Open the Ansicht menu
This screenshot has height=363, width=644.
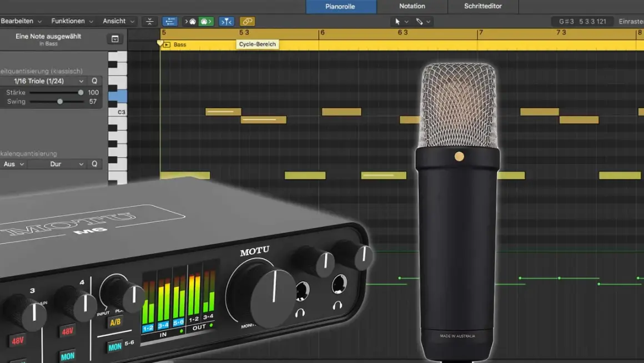(x=118, y=21)
